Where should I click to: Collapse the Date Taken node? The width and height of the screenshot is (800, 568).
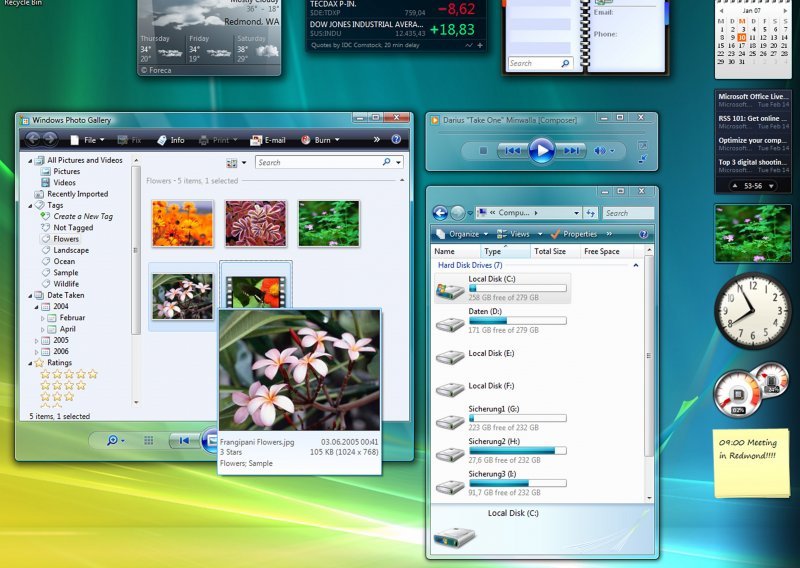click(30, 295)
